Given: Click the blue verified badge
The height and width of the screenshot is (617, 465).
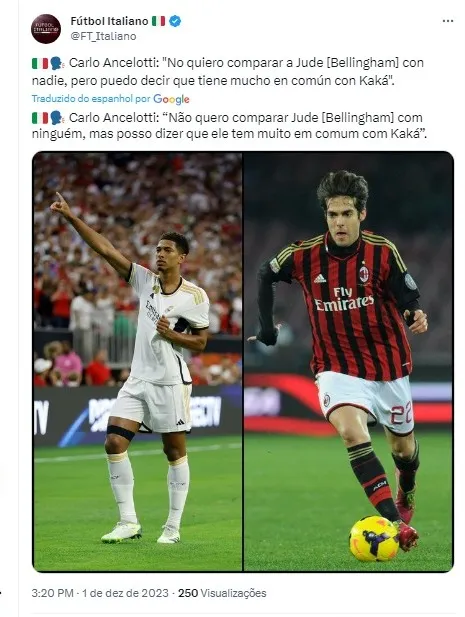Looking at the screenshot, I should click(175, 21).
